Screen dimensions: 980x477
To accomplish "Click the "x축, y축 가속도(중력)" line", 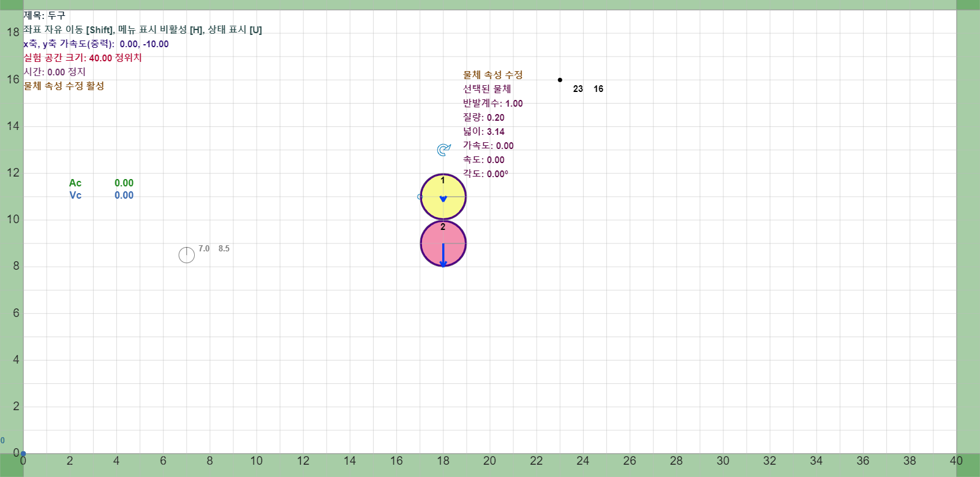I will 96,44.
